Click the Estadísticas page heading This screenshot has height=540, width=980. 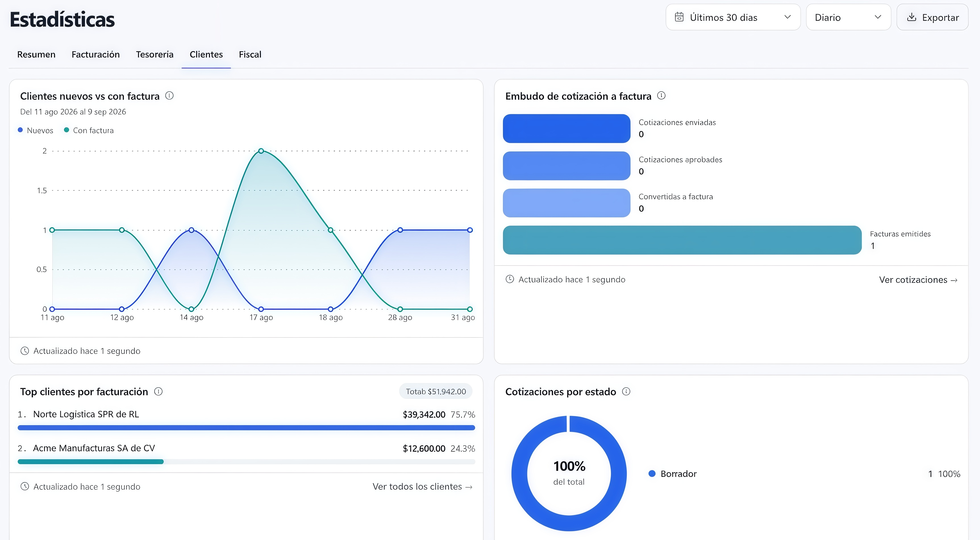[62, 19]
